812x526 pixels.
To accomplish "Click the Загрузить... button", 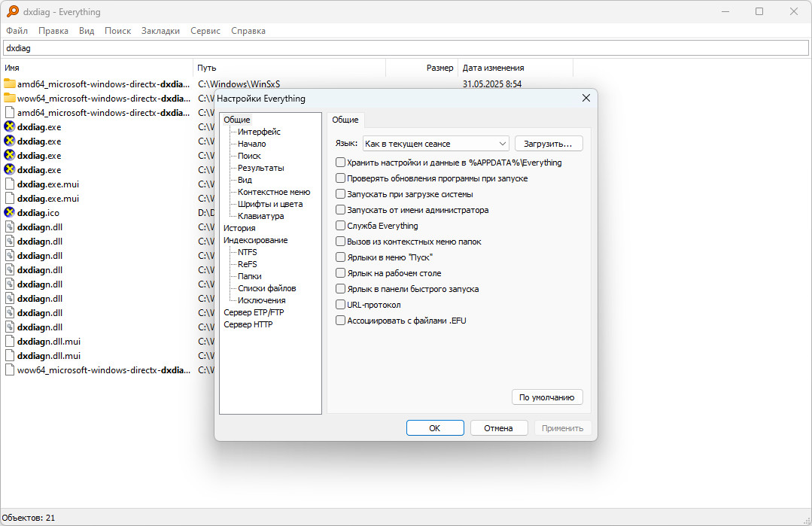I will [x=549, y=144].
